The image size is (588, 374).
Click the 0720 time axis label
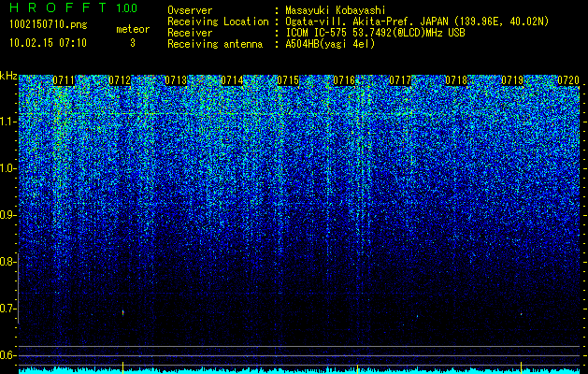tap(568, 80)
